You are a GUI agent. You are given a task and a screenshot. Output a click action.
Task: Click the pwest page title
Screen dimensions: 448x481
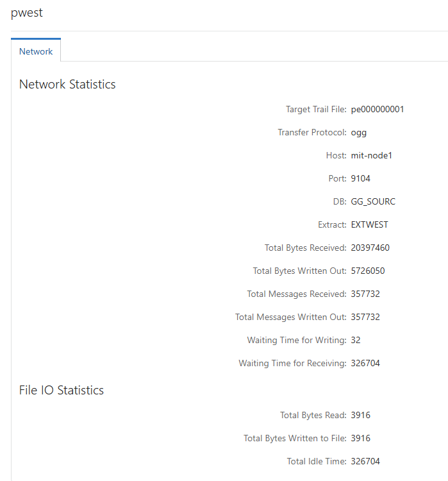click(x=27, y=13)
